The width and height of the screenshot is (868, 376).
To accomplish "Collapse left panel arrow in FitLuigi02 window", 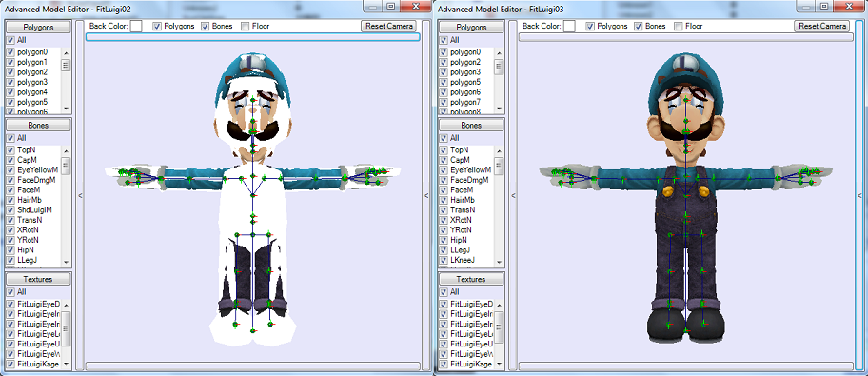I will coord(80,195).
